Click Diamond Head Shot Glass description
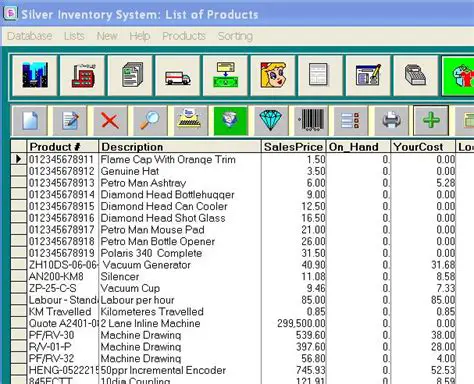 click(x=180, y=218)
